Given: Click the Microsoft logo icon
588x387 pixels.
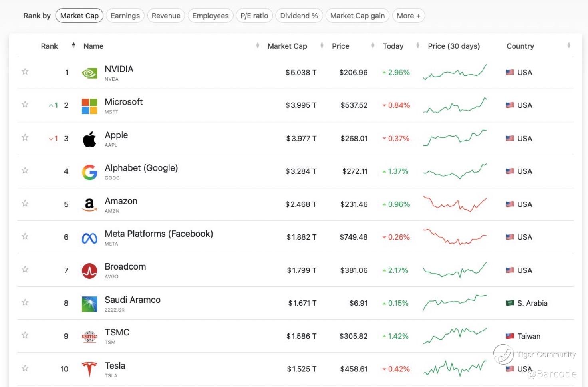Looking at the screenshot, I should [x=89, y=106].
